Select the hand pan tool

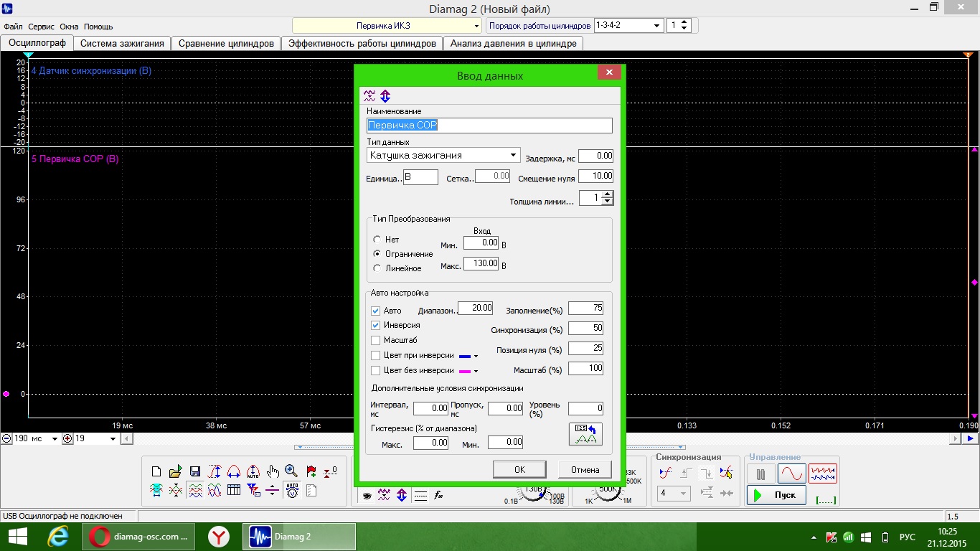click(273, 471)
